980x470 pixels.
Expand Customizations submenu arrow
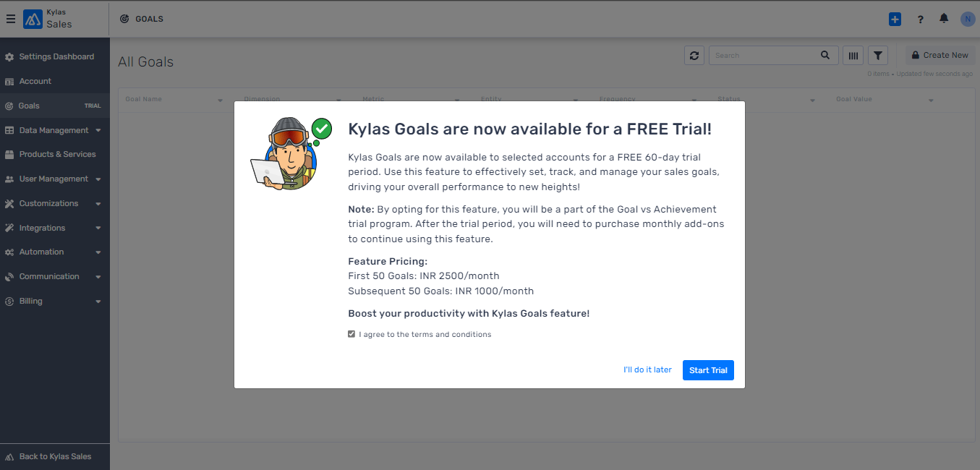[x=98, y=204]
